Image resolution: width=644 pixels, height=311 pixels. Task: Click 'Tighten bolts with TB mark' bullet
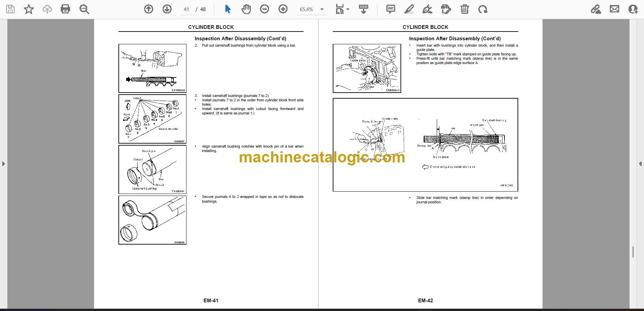coord(466,54)
